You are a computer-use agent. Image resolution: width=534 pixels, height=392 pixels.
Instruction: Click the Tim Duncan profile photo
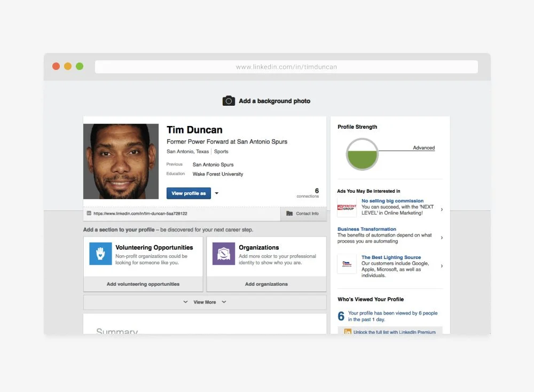[x=121, y=161]
